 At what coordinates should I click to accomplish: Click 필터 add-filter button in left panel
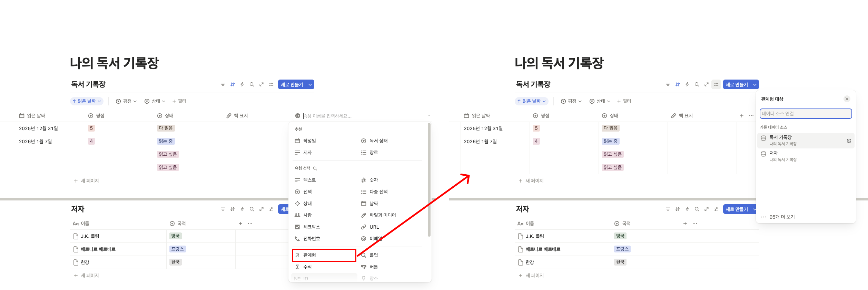point(179,101)
